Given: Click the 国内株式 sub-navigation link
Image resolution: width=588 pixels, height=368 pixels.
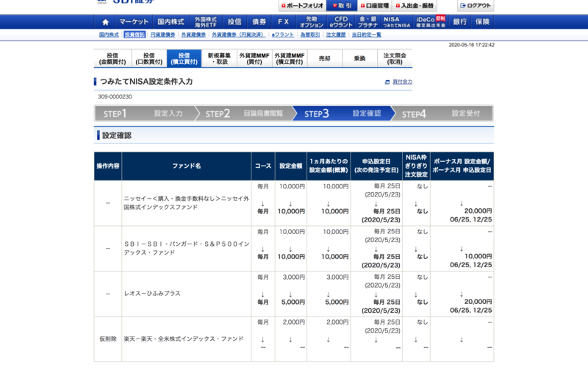Looking at the screenshot, I should (x=109, y=35).
